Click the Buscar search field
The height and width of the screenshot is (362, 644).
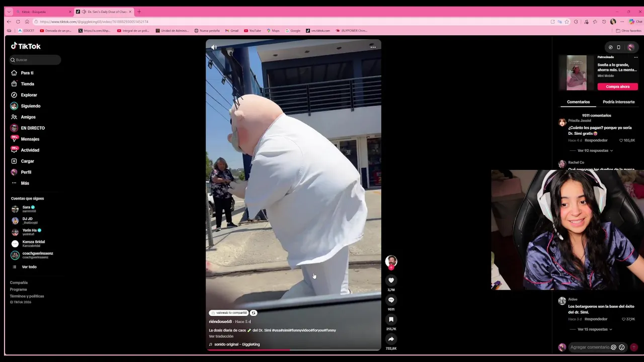[36, 60]
